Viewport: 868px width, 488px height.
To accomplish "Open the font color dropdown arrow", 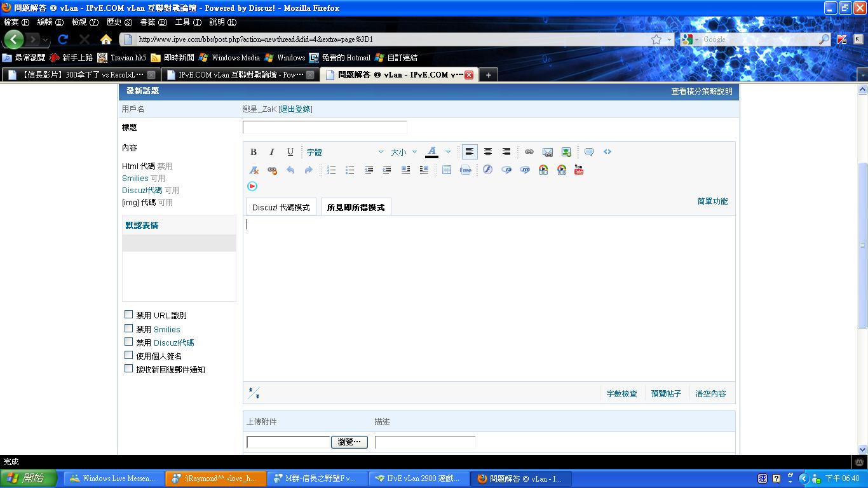I will pos(448,152).
